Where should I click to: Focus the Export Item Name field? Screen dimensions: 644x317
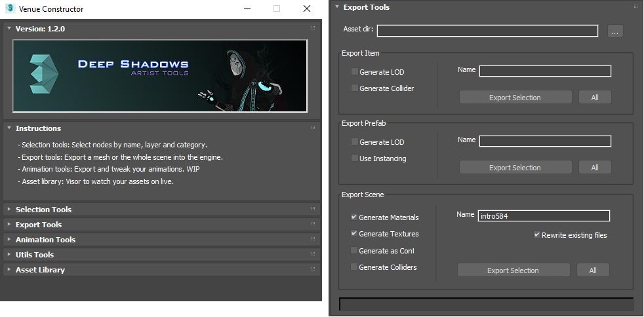[545, 71]
